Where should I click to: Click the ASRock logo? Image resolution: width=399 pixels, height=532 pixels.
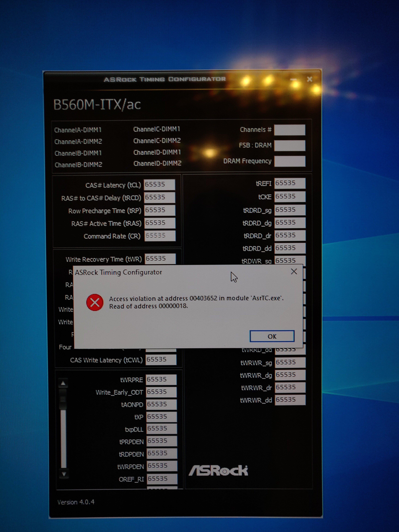218,471
